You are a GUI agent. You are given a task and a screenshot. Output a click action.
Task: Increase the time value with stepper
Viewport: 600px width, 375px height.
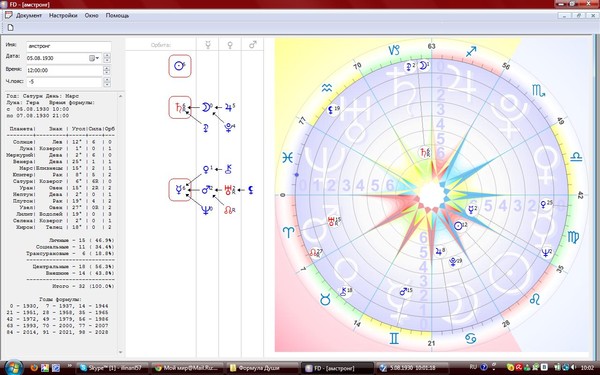coord(107,68)
